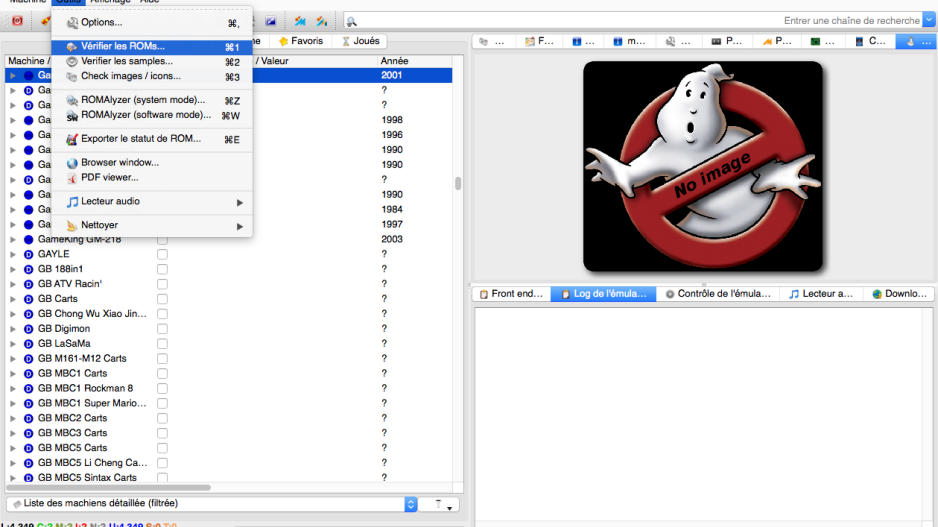This screenshot has height=527, width=938.
Task: Click the vertical scrollbar handle of the machine list
Action: coord(458,183)
